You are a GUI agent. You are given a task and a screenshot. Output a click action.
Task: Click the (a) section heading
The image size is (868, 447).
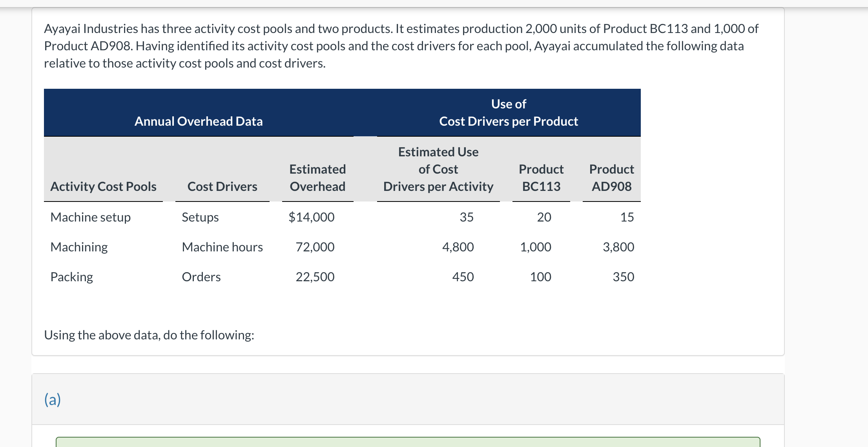tap(53, 399)
